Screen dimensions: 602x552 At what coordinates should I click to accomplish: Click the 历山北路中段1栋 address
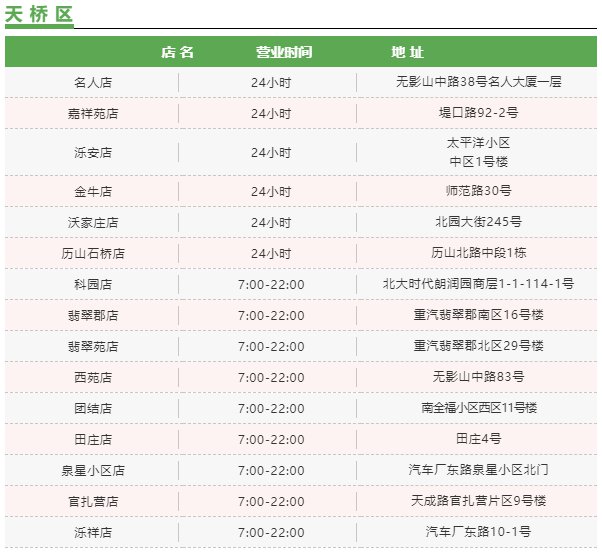[x=479, y=253]
